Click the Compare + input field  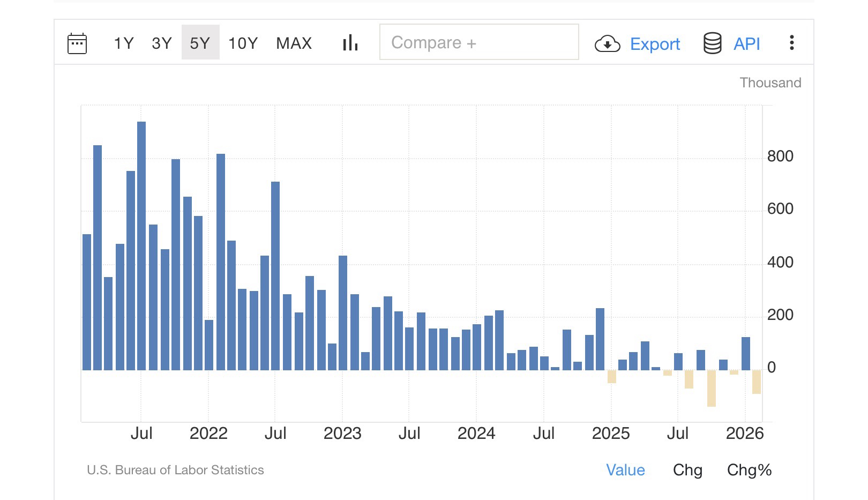478,42
